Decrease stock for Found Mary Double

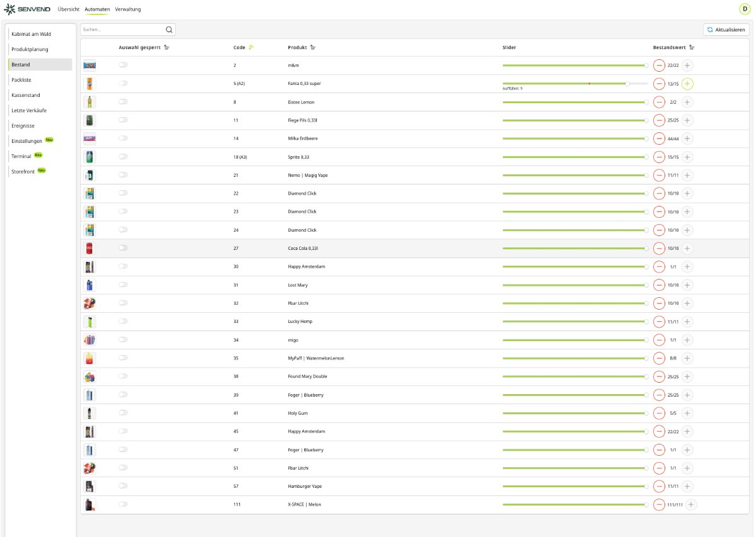659,376
